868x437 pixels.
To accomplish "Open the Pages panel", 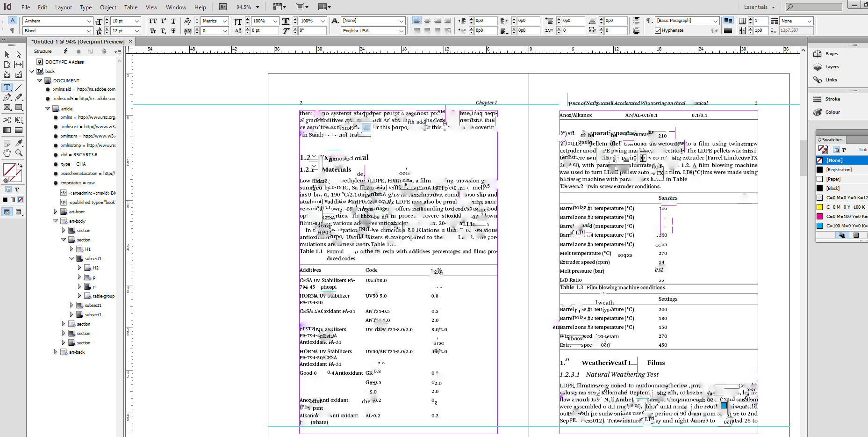I will (832, 53).
